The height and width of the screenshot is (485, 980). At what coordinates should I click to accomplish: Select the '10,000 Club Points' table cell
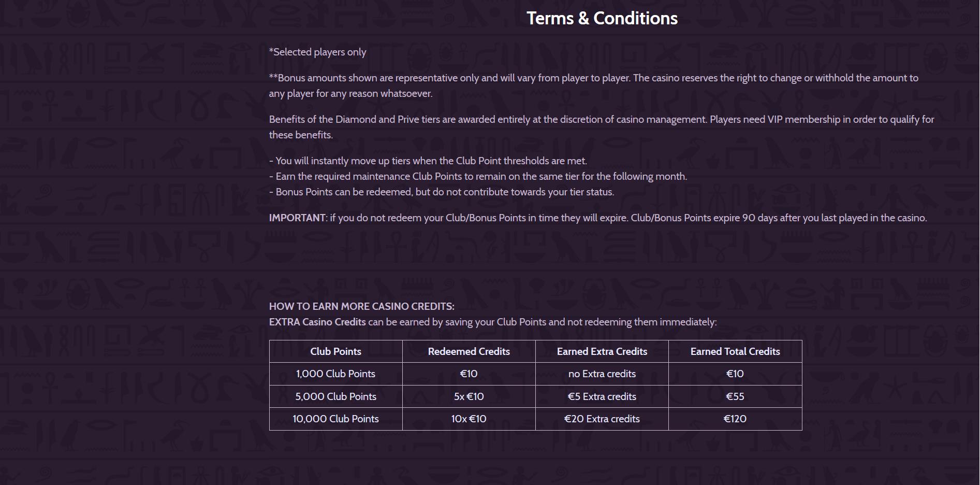(336, 419)
